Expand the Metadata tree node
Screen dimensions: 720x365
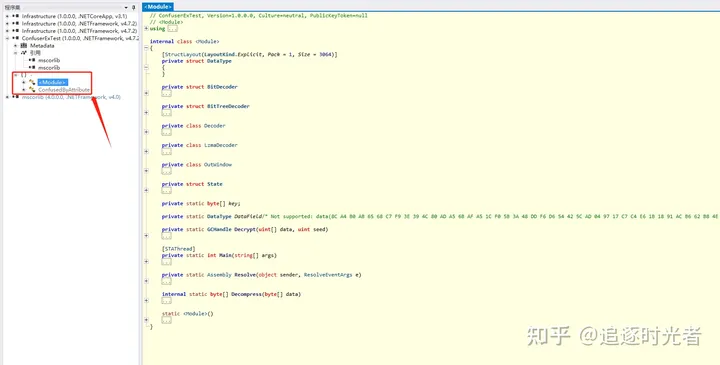click(x=15, y=45)
